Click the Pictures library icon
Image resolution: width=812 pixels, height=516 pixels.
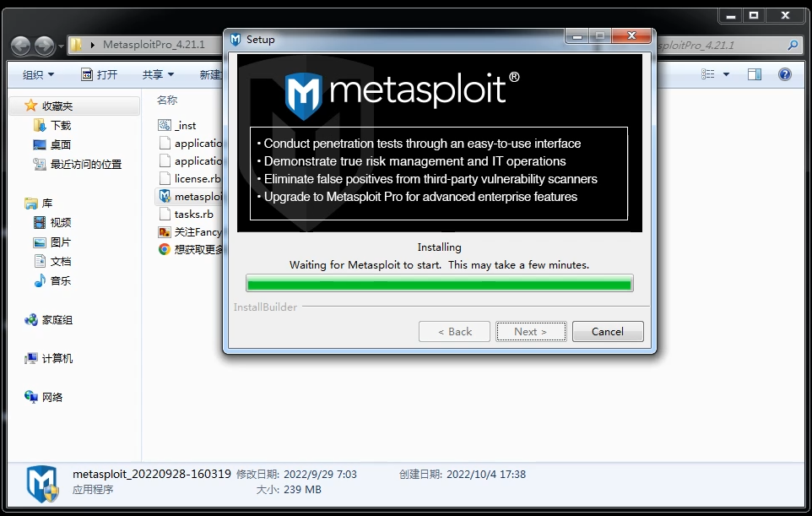40,242
